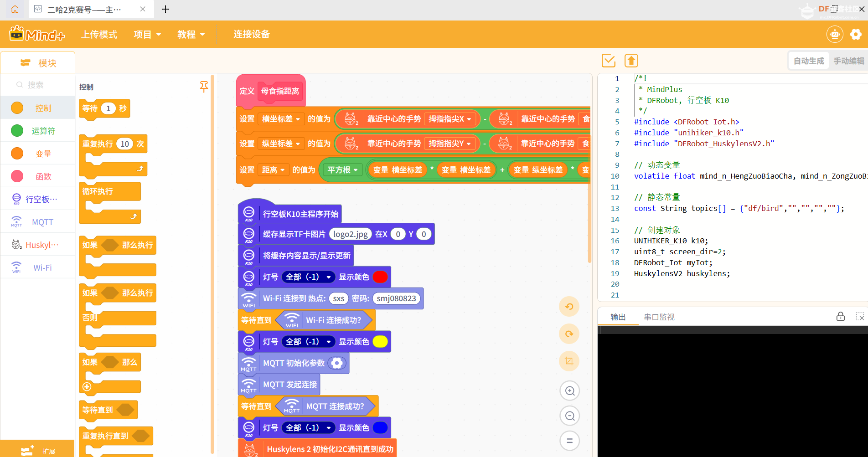This screenshot has width=868, height=457.
Task: Click 行空板K10主程序开始 block
Action: pyautogui.click(x=290, y=213)
